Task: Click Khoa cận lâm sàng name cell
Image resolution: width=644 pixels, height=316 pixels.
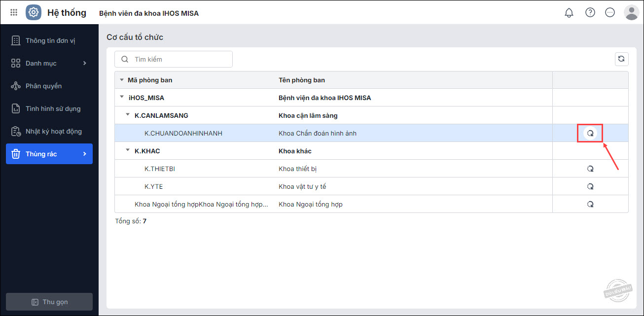Action: pos(308,115)
